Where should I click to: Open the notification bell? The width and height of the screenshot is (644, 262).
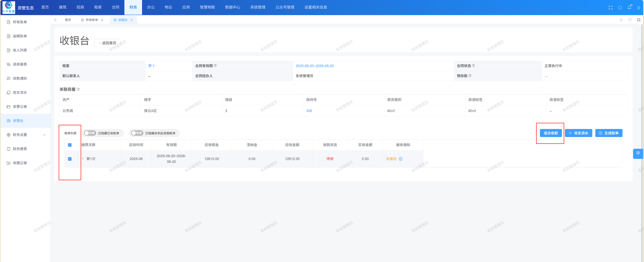click(x=629, y=7)
